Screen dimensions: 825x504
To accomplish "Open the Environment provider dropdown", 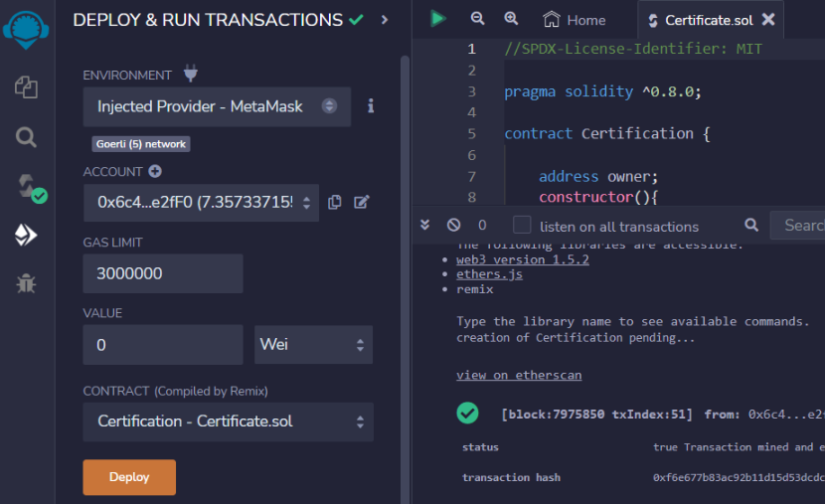I will tap(217, 106).
